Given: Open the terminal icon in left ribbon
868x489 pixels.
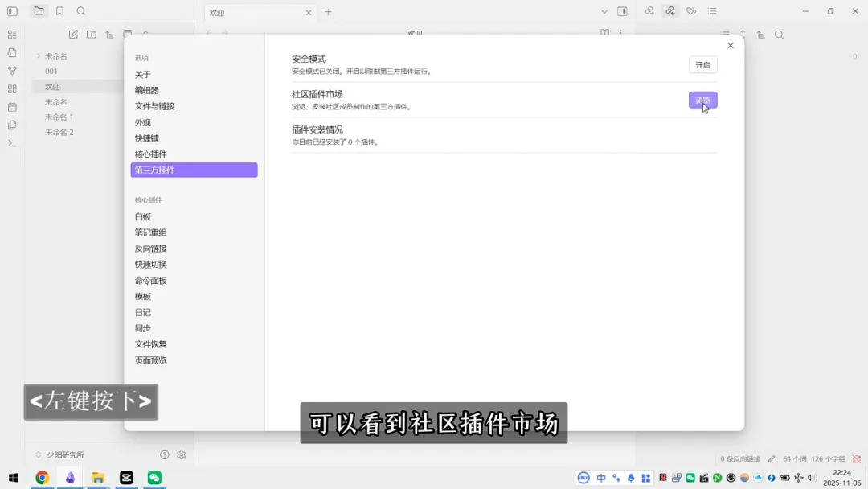Looking at the screenshot, I should [x=11, y=143].
